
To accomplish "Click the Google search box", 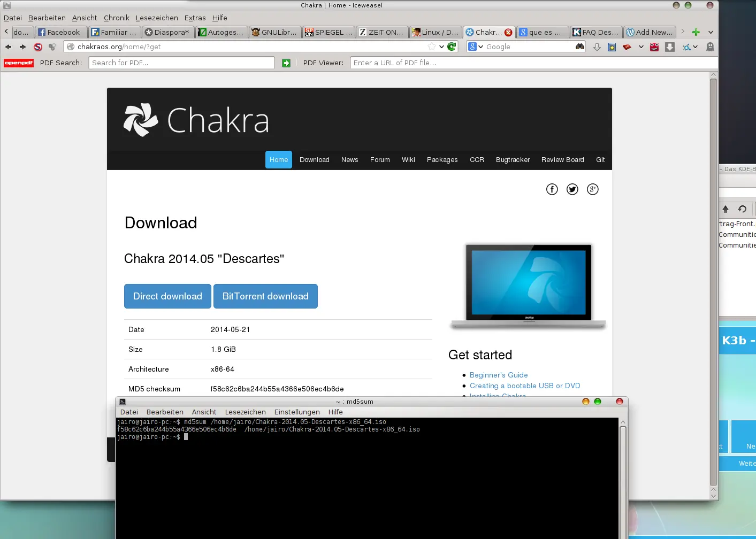I will [529, 47].
